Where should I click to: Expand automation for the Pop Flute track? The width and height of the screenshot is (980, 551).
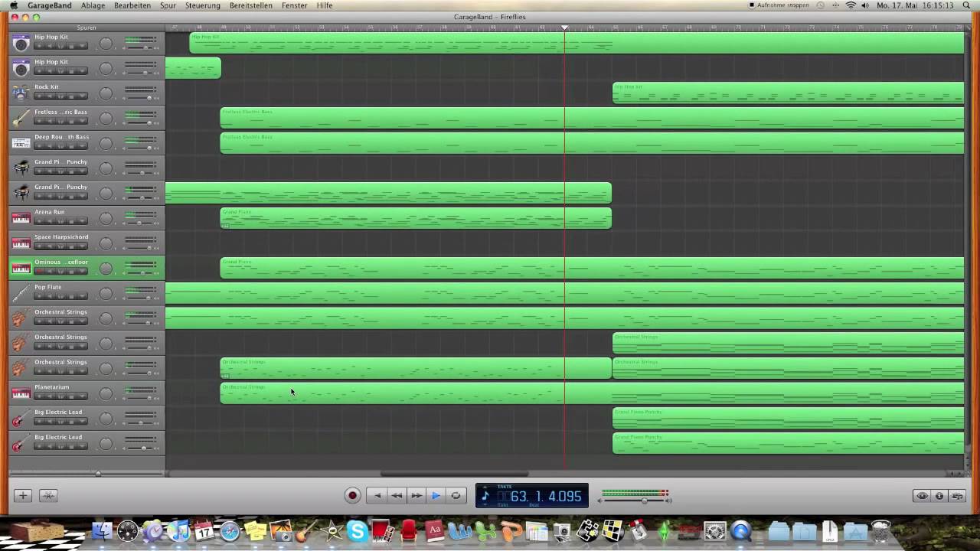(x=82, y=296)
